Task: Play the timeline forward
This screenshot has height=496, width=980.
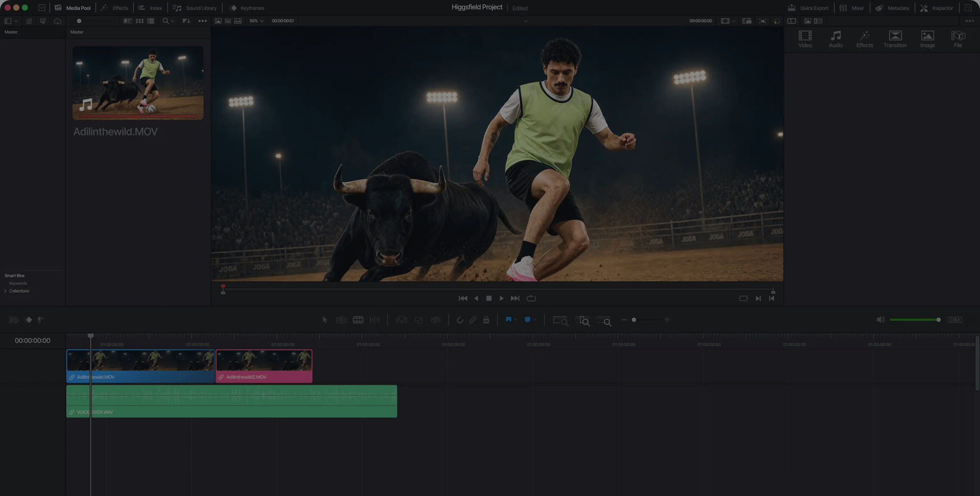Action: (x=501, y=298)
